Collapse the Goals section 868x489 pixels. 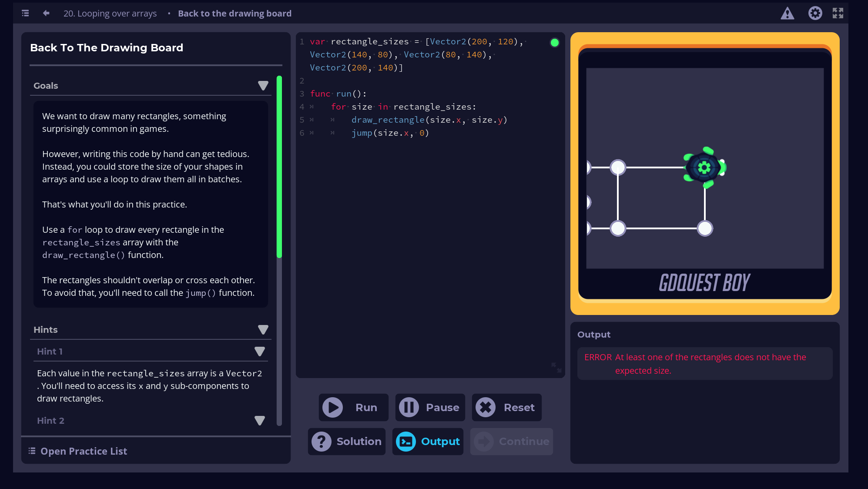(x=263, y=85)
